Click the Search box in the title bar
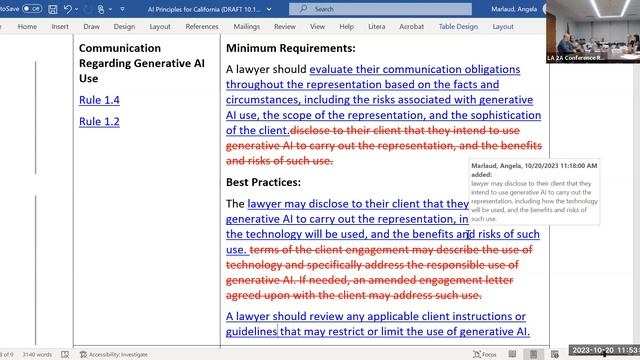 coord(380,9)
